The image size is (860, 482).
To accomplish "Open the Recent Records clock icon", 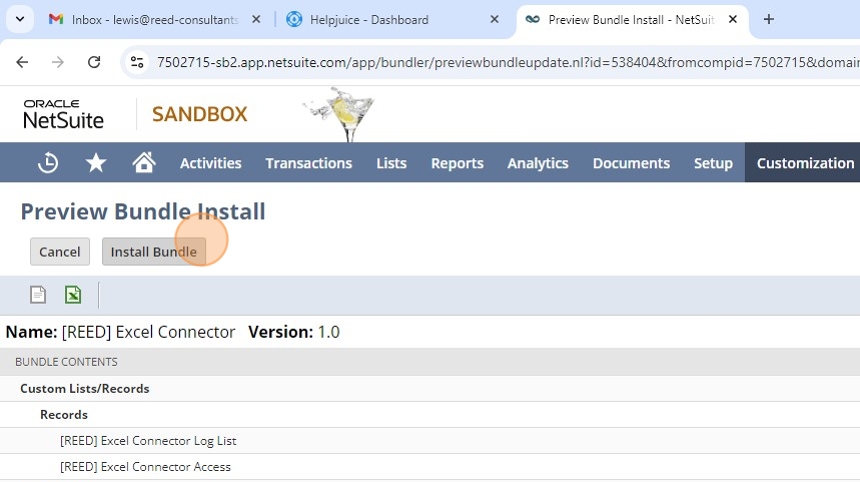I will pos(48,163).
